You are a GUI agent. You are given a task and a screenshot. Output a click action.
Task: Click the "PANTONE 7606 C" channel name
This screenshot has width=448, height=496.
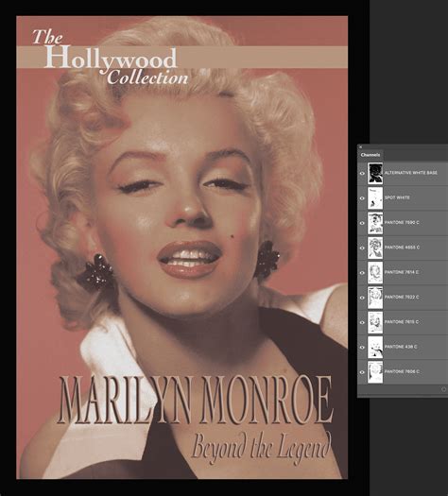pos(402,371)
